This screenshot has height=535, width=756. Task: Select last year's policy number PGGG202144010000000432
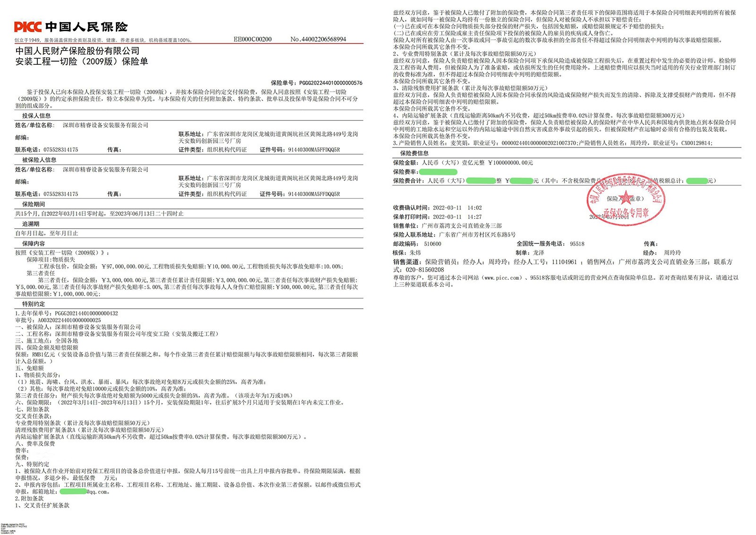tap(86, 313)
